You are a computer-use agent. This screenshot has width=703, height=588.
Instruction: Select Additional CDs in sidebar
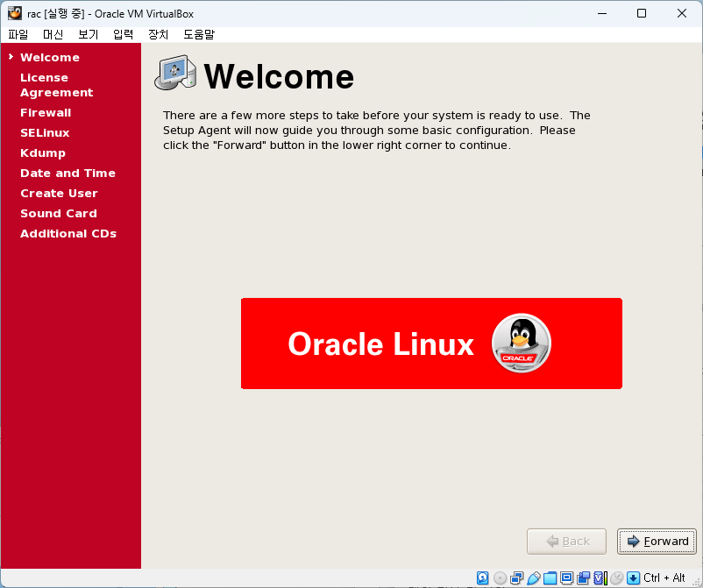click(x=68, y=233)
